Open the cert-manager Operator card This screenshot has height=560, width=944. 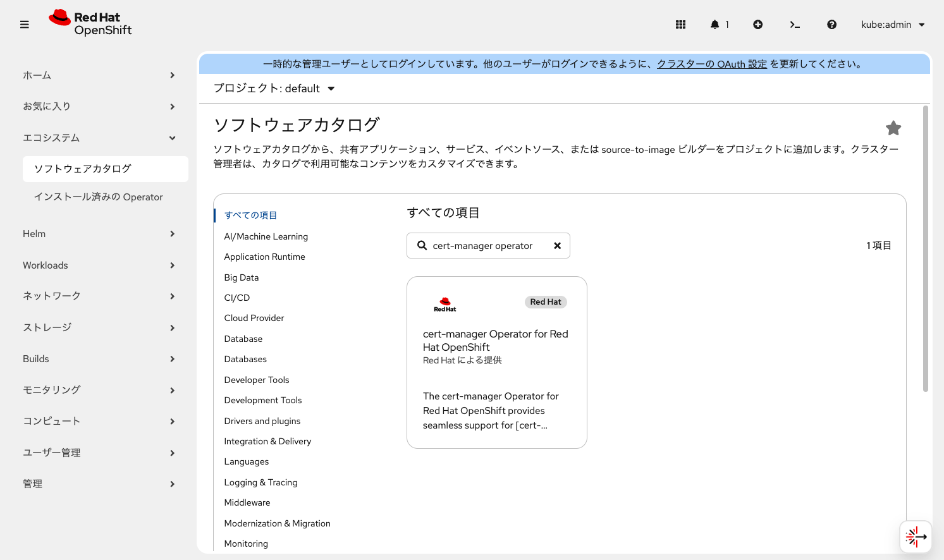coord(496,362)
